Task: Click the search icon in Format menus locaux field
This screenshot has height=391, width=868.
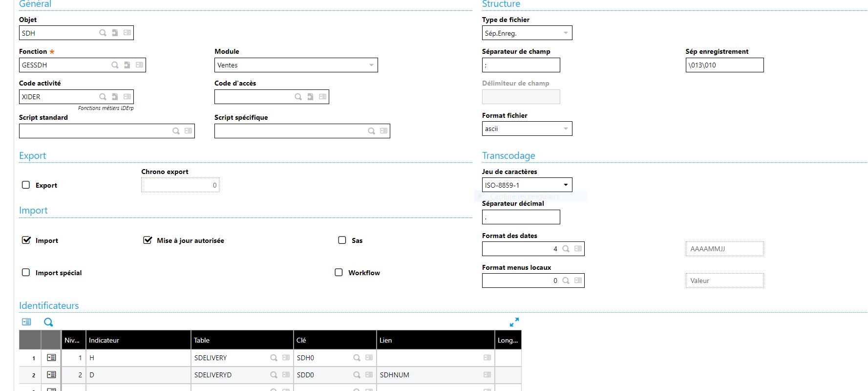Action: pyautogui.click(x=566, y=281)
